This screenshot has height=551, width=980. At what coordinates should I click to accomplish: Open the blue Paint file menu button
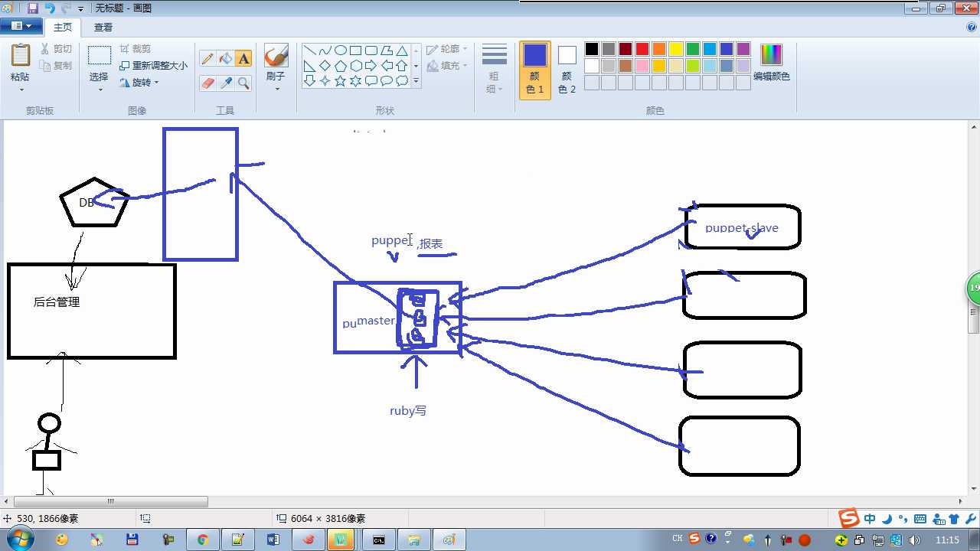click(21, 26)
